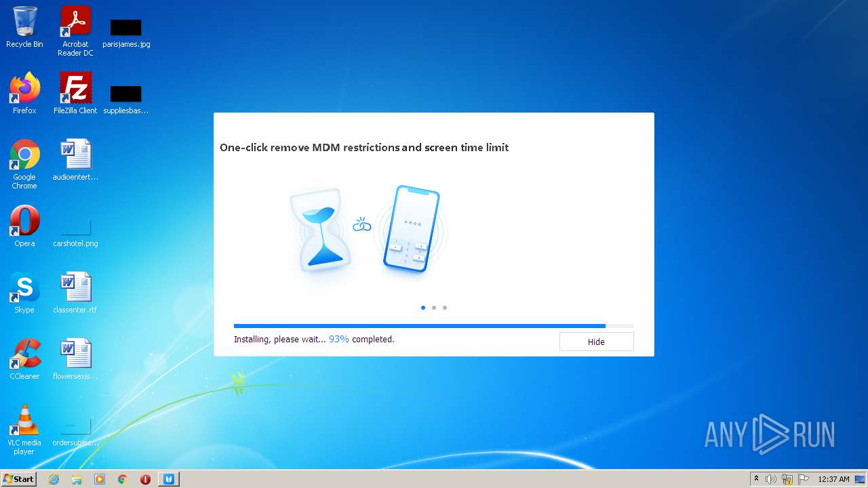Open Windows Media Player in taskbar
This screenshot has height=488, width=868.
coord(100,479)
